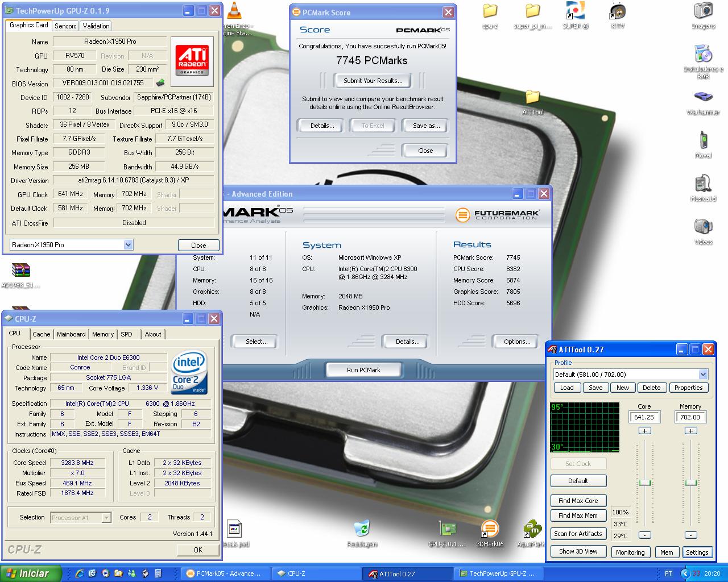The height and width of the screenshot is (582, 728).
Task: Open the ATITool Profile dropdown
Action: [x=703, y=375]
